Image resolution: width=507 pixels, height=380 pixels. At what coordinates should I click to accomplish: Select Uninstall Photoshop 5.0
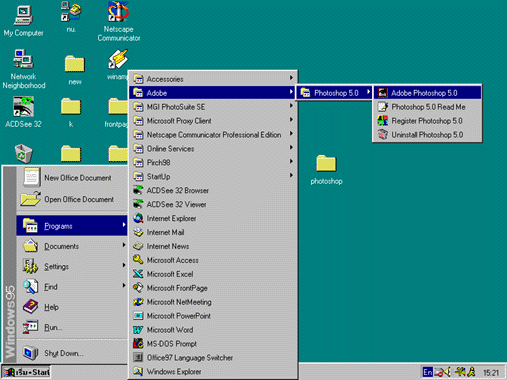427,135
